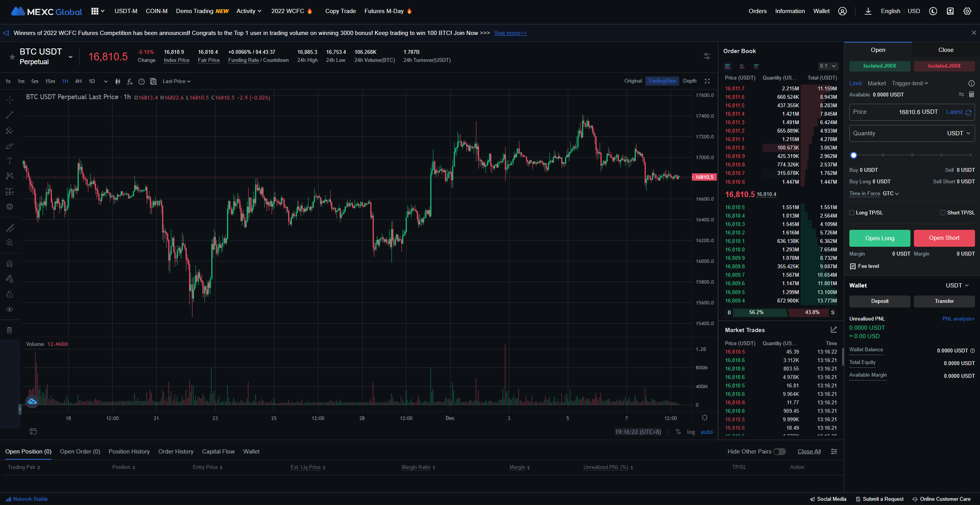The height and width of the screenshot is (505, 980).
Task: Open the Copy Trade menu item
Action: click(340, 11)
